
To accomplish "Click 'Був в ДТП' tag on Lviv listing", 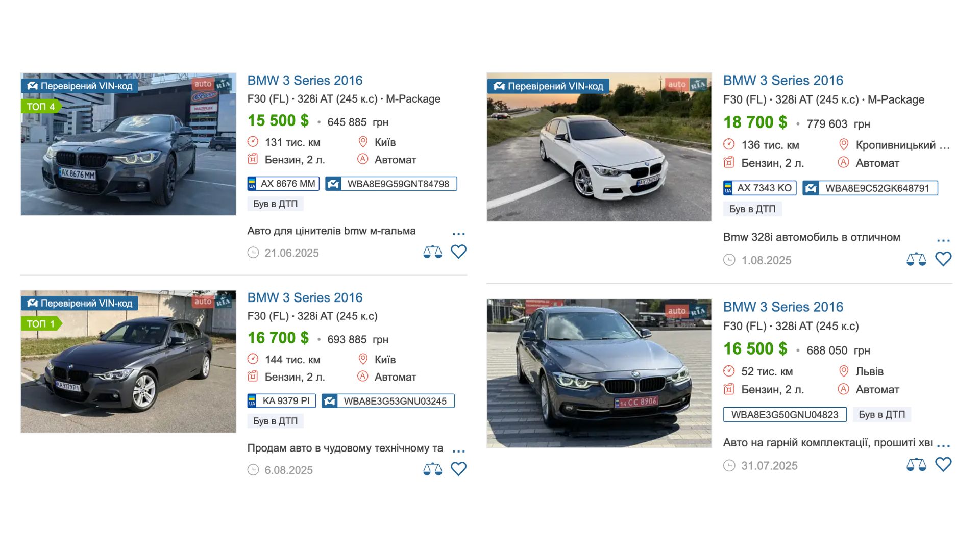I will pyautogui.click(x=881, y=414).
